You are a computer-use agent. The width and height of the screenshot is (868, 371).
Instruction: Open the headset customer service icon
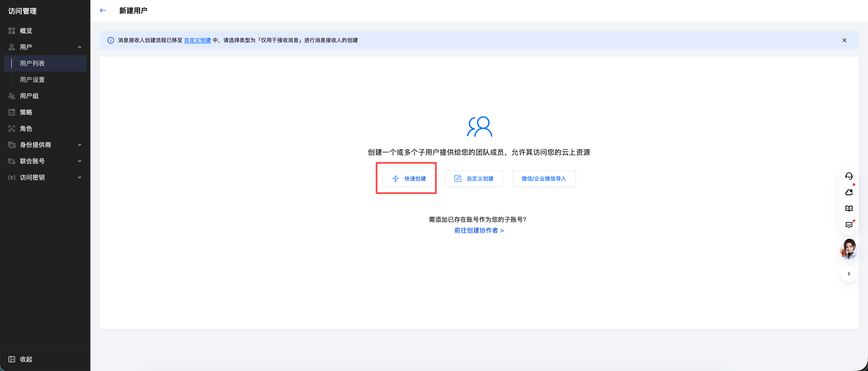click(x=849, y=176)
